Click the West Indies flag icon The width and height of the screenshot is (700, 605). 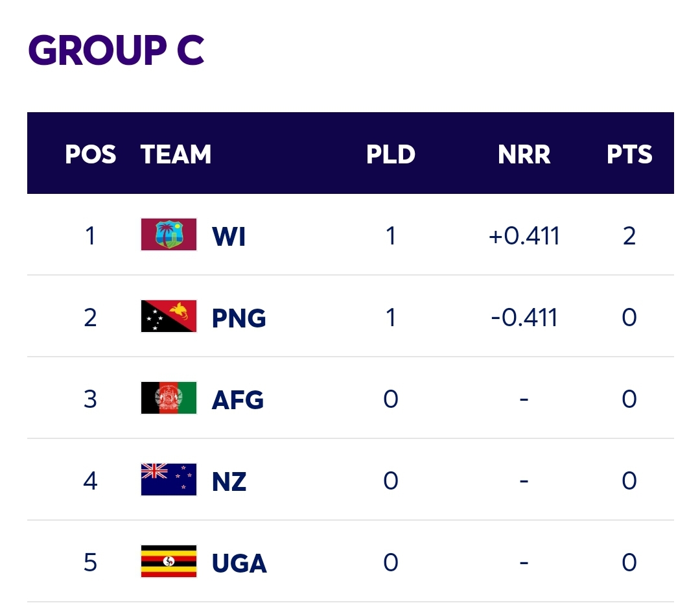pyautogui.click(x=169, y=234)
